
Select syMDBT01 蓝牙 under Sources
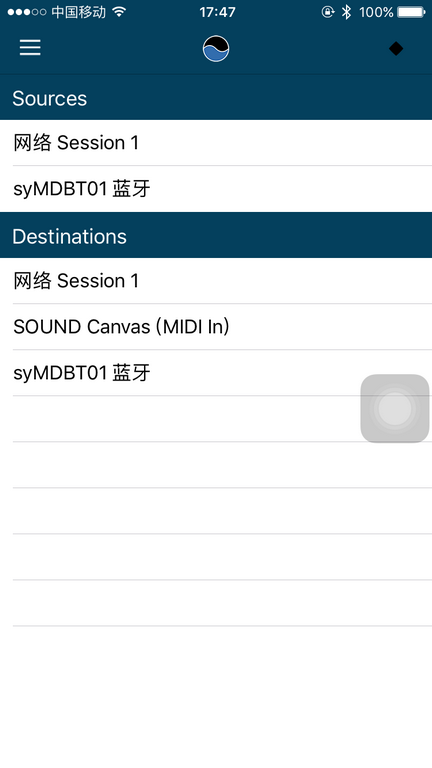point(216,189)
